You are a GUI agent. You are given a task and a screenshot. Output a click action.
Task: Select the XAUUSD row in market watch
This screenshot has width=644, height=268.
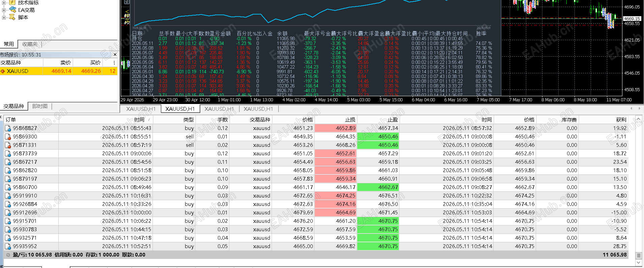coord(59,71)
